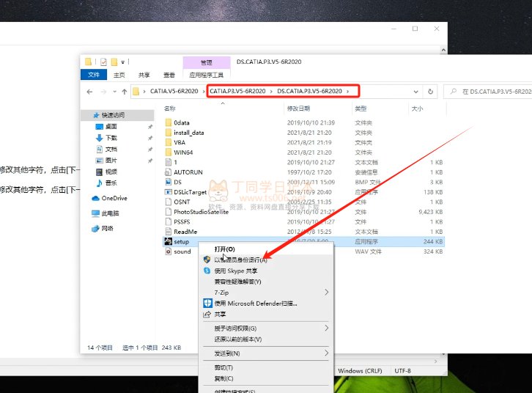Click CATIA.P3.V5-6R2020 in the breadcrumb

[237, 92]
